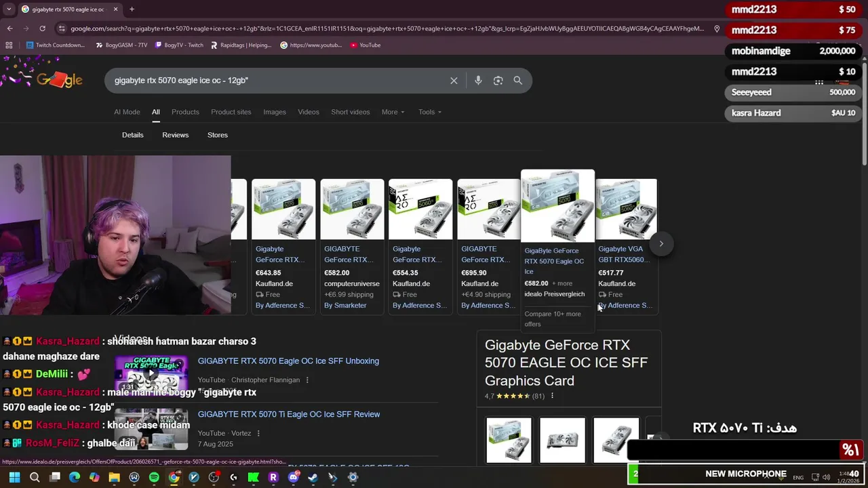Viewport: 868px width, 488px height.
Task: Open Steam from the taskbar
Action: pos(313,477)
